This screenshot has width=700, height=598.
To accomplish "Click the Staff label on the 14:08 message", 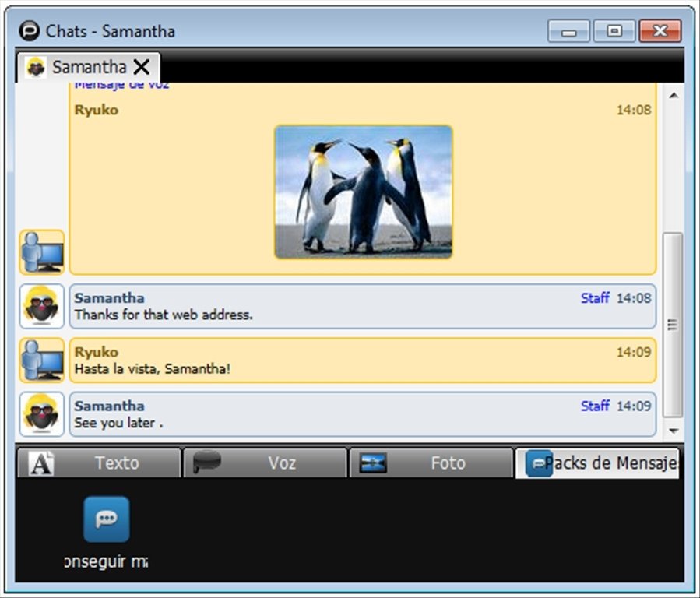I will [595, 297].
